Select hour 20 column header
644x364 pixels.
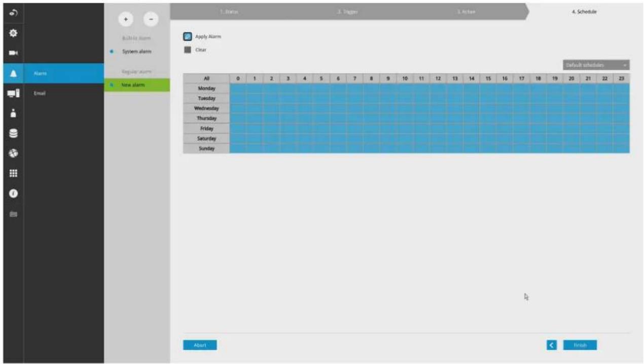(x=571, y=78)
